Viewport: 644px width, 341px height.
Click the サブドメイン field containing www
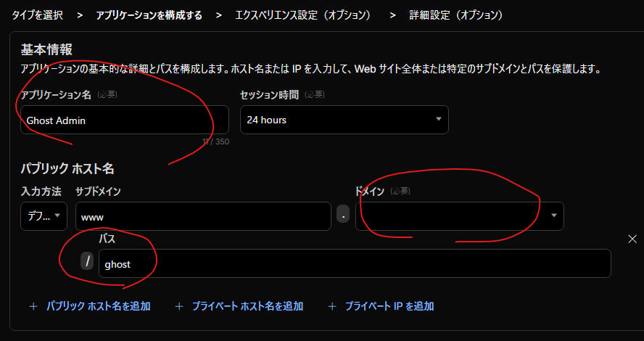203,216
